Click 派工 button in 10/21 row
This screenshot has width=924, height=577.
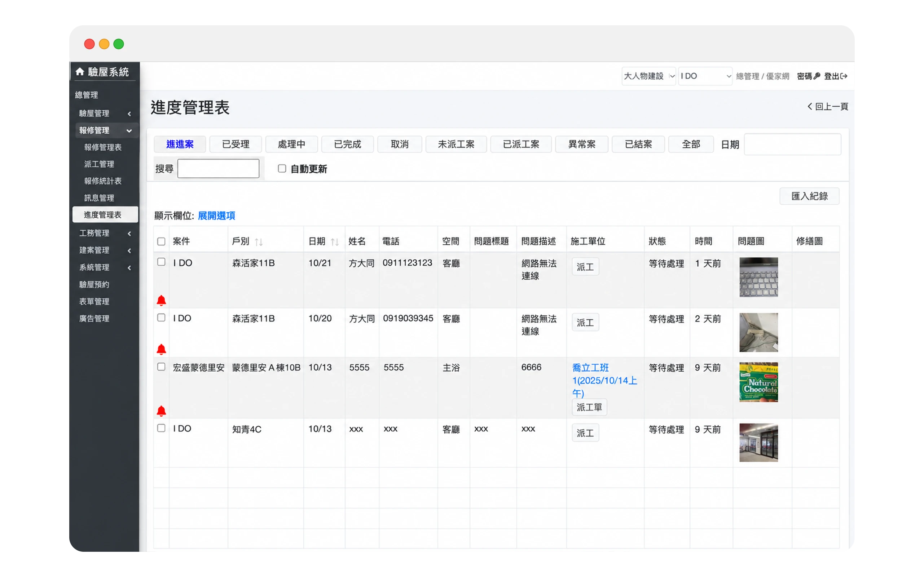(585, 267)
